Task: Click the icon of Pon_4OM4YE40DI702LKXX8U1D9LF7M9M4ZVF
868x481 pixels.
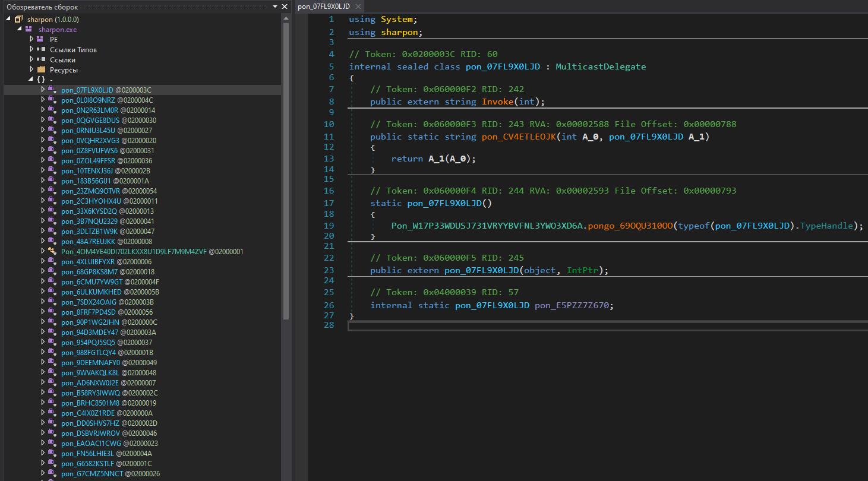Action: click(x=52, y=251)
